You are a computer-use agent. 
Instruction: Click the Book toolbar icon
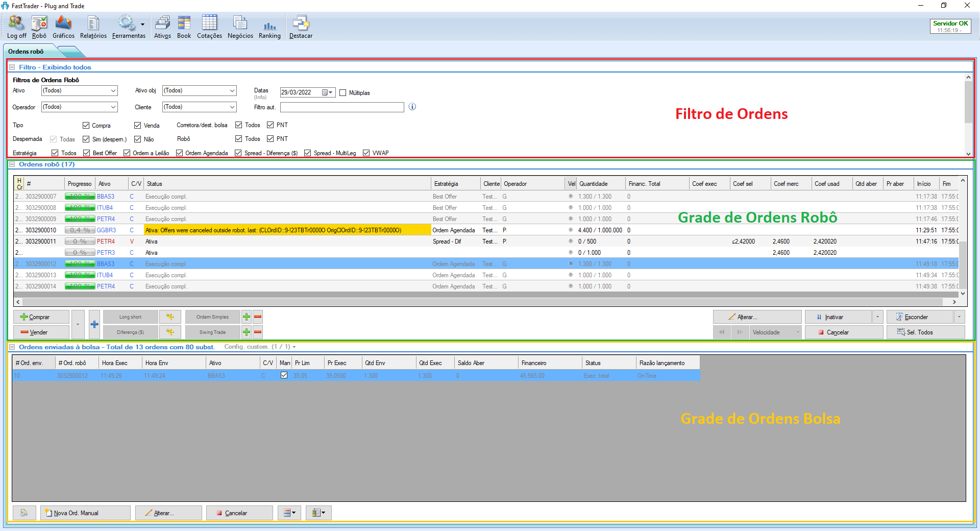tap(184, 27)
